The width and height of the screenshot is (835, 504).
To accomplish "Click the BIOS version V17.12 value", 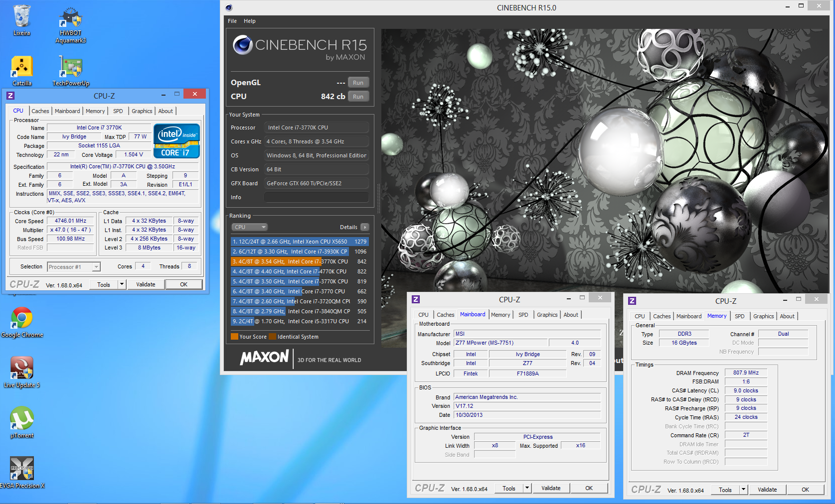I will [527, 406].
